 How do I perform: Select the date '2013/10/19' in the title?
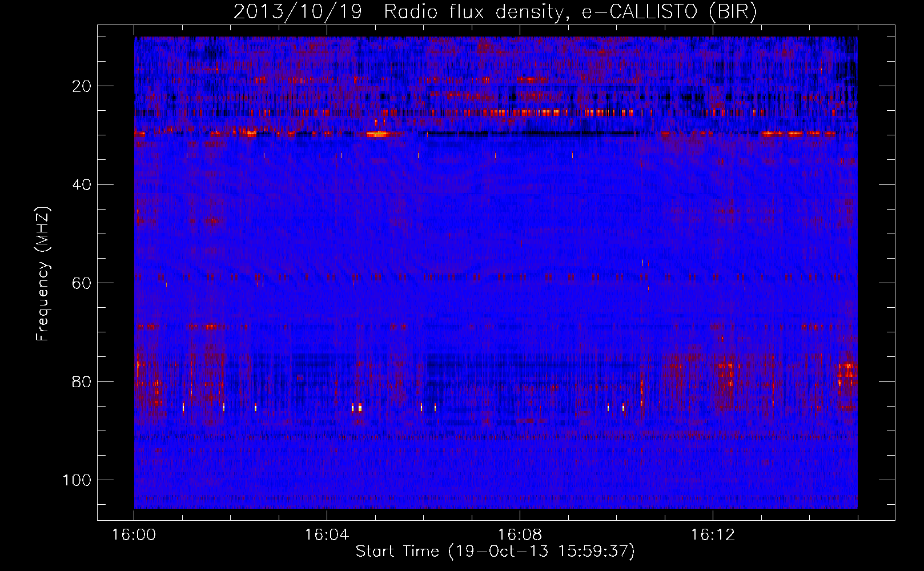click(x=298, y=12)
